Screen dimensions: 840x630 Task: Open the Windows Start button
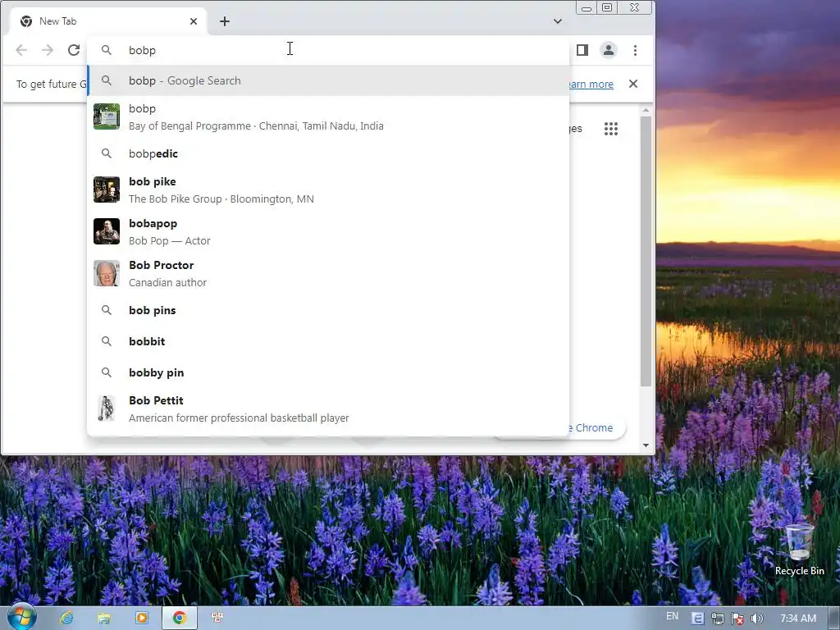21,617
